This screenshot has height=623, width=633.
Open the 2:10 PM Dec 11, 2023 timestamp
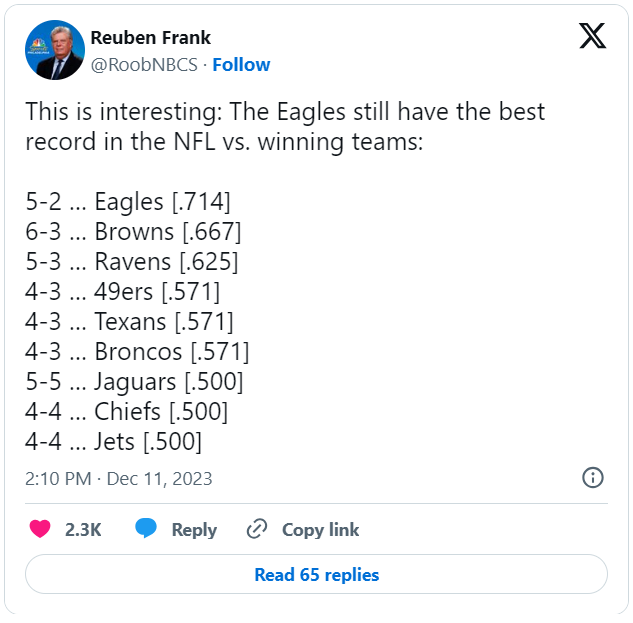click(119, 478)
